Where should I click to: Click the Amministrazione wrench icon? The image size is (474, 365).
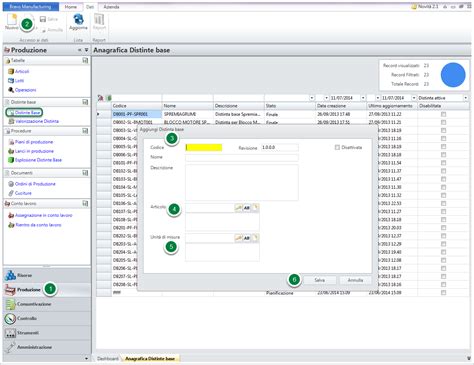pyautogui.click(x=10, y=347)
